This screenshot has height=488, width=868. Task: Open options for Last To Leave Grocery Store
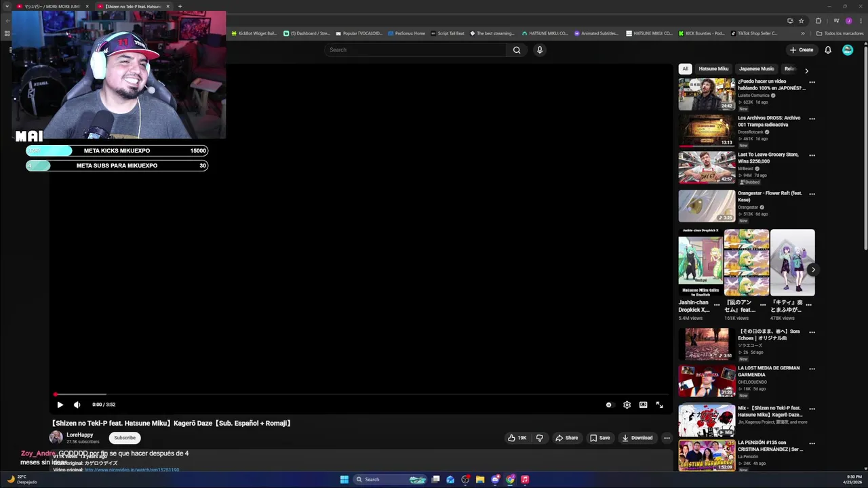click(x=812, y=156)
